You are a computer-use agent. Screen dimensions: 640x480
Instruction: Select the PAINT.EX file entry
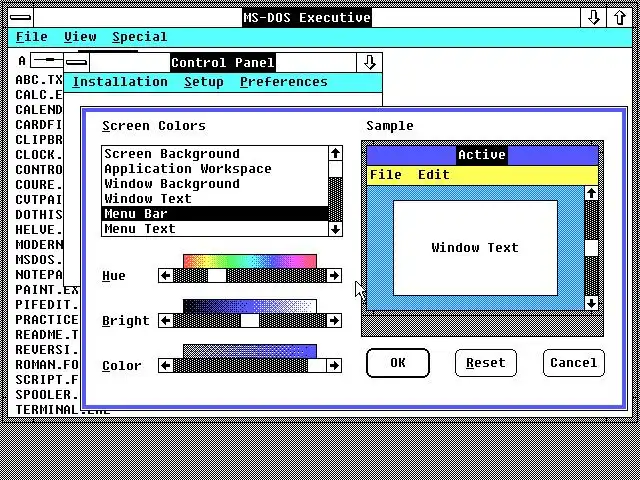(x=47, y=290)
